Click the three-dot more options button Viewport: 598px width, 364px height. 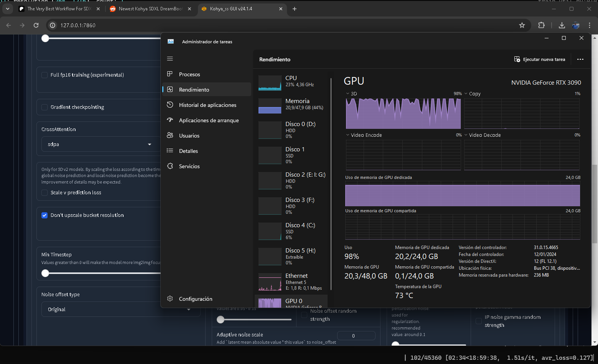(x=580, y=59)
